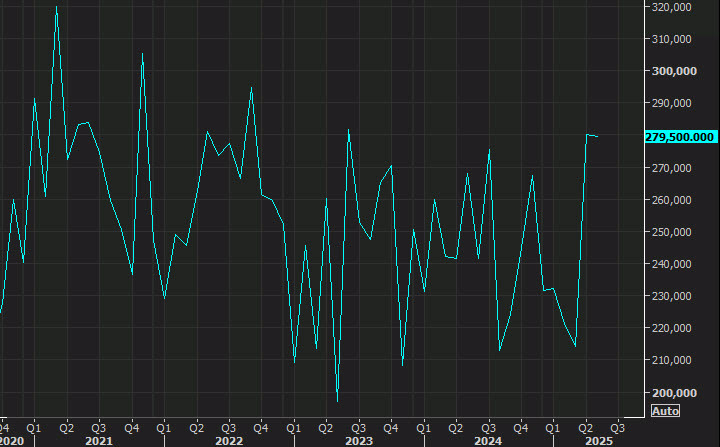Click the Q3 label of 2024
The height and width of the screenshot is (447, 720).
point(488,428)
